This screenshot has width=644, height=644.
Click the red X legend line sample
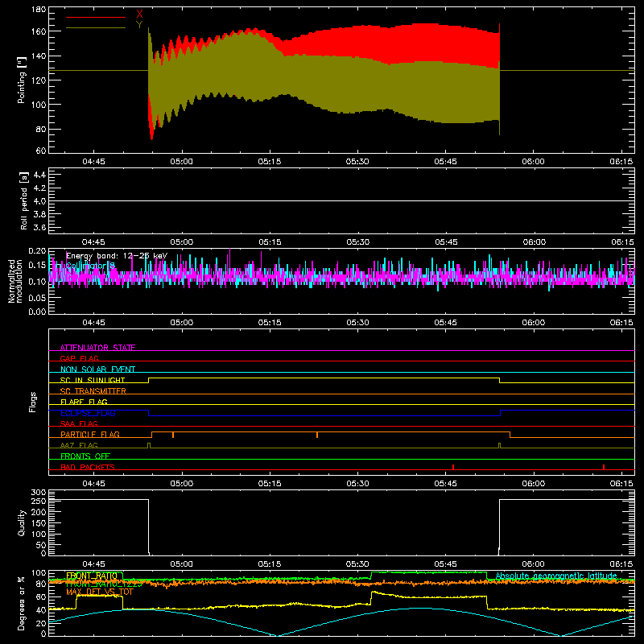(x=96, y=17)
